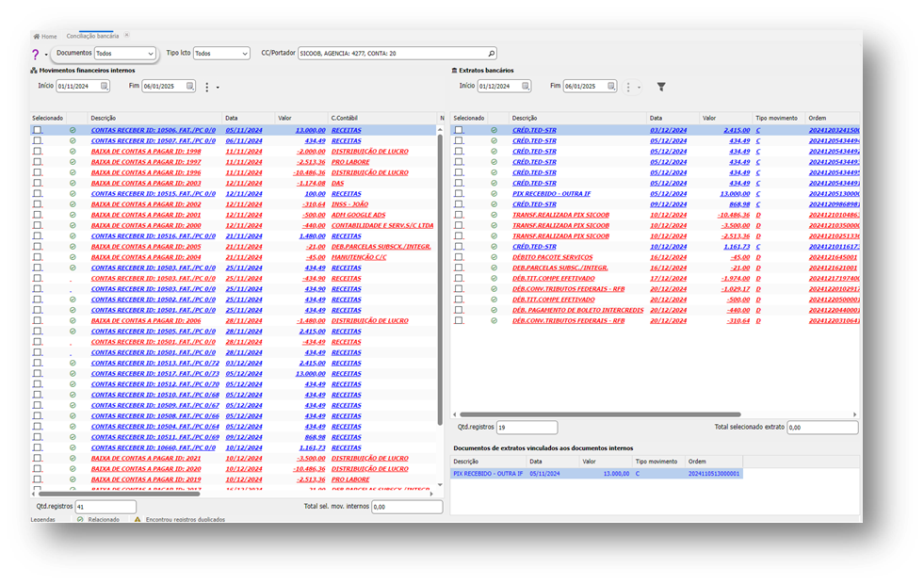Click the CC/Portador search magnifier icon
Viewport: 924px width, 584px height.
point(492,54)
